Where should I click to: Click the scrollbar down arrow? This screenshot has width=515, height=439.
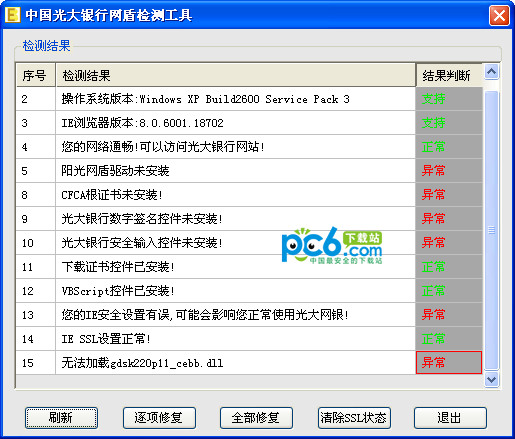[492, 380]
